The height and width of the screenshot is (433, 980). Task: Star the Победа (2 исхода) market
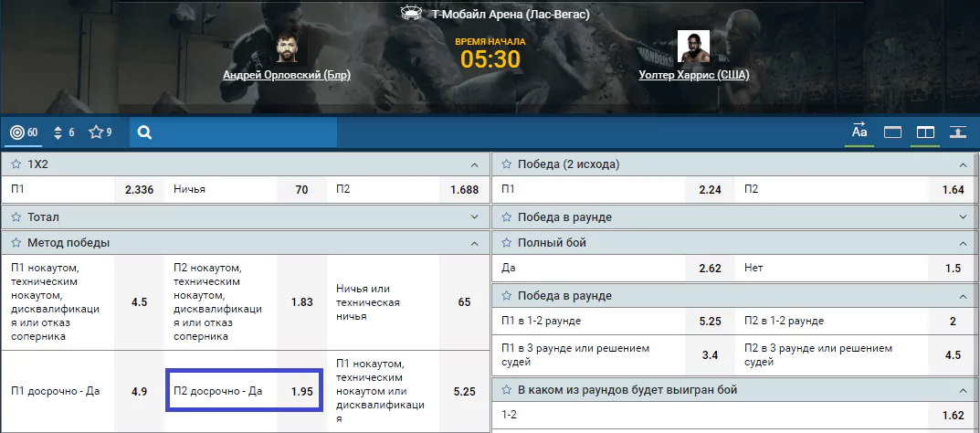506,165
